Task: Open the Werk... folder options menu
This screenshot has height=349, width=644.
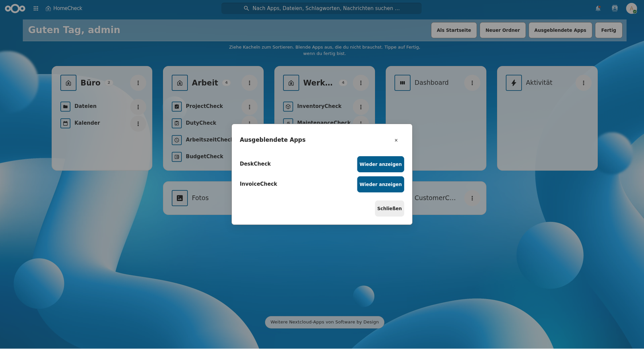Action: click(x=361, y=83)
